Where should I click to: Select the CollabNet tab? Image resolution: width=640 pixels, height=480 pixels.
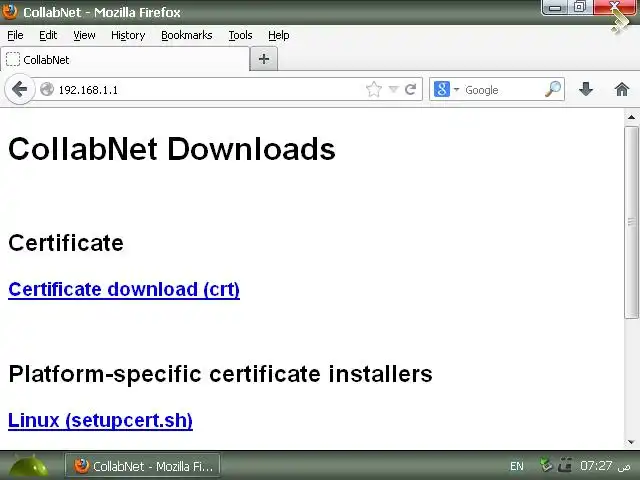[x=125, y=60]
